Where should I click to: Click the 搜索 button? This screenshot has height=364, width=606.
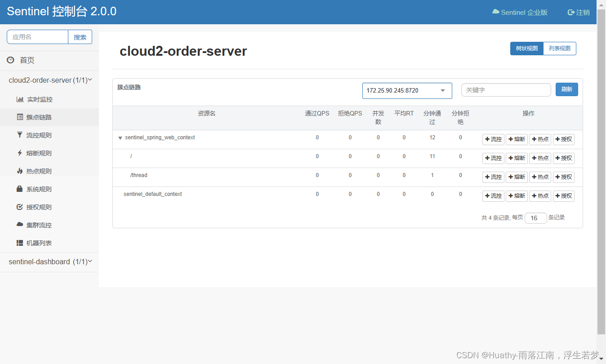[80, 37]
